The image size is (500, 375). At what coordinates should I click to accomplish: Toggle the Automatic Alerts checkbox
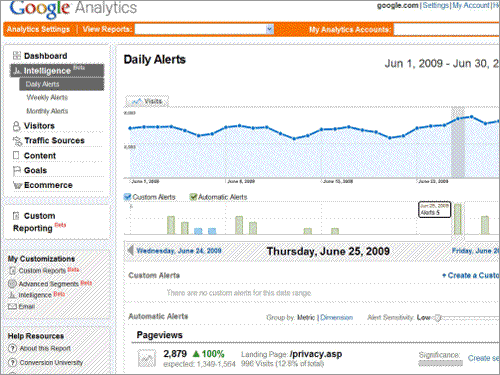193,197
